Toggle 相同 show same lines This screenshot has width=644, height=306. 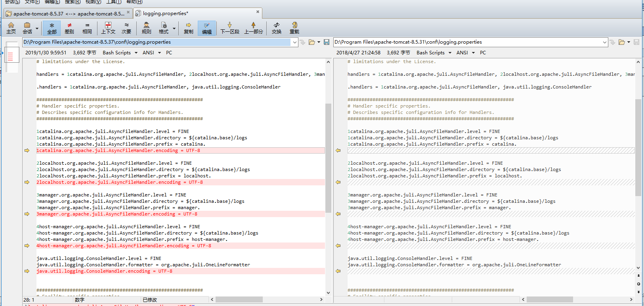pos(87,28)
